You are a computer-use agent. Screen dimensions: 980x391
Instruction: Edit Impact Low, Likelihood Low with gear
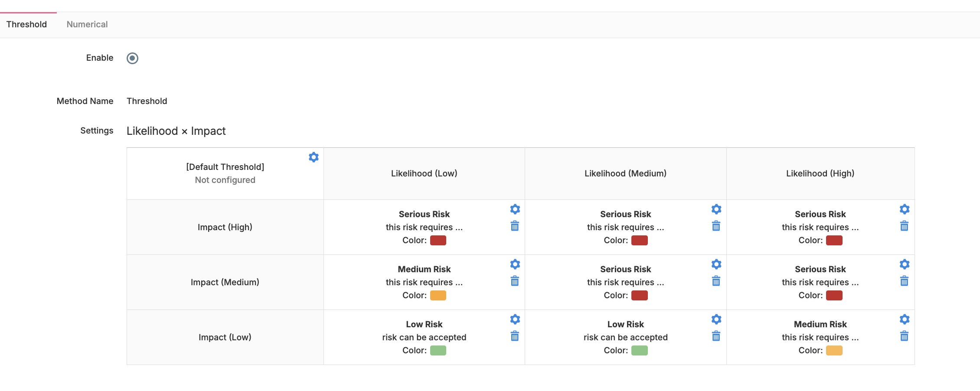pos(515,319)
